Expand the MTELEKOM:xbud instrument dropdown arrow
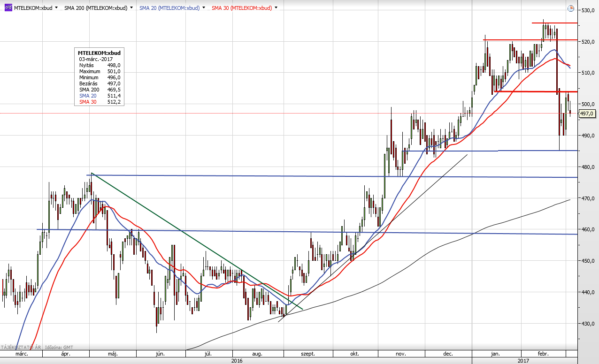This screenshot has height=364, width=599. pos(57,8)
